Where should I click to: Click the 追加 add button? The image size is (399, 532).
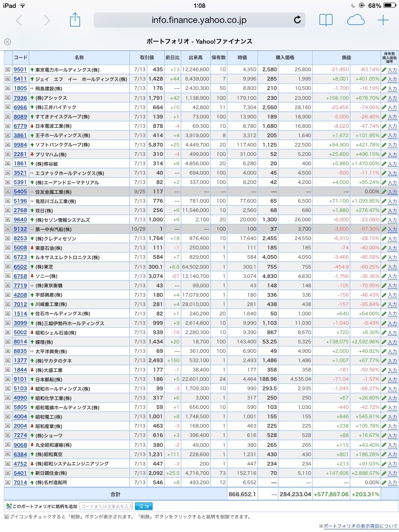[x=143, y=506]
